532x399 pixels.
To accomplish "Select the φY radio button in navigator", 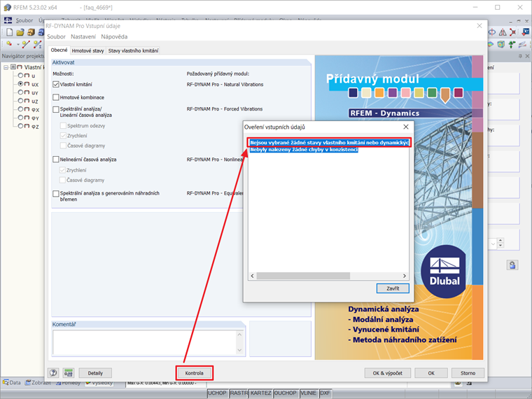I will pyautogui.click(x=20, y=118).
